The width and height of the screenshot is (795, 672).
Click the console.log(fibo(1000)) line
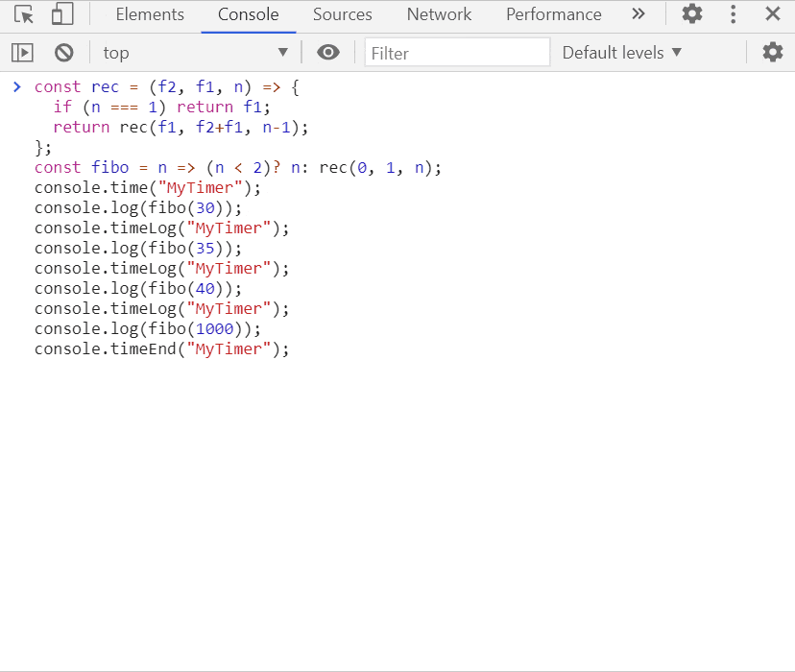[x=148, y=329]
